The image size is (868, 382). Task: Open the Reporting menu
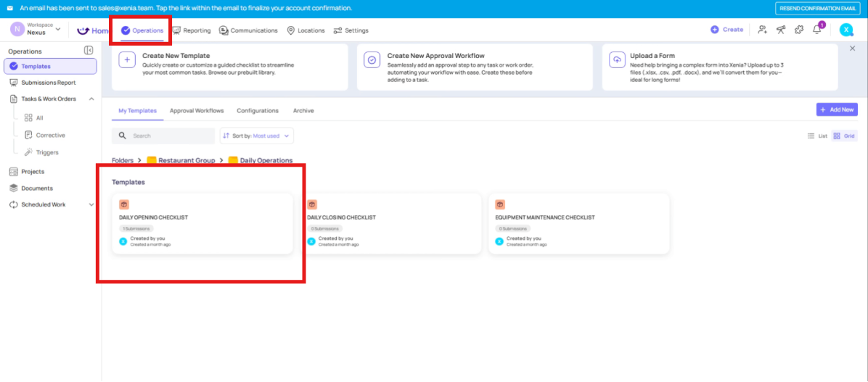[x=192, y=30]
